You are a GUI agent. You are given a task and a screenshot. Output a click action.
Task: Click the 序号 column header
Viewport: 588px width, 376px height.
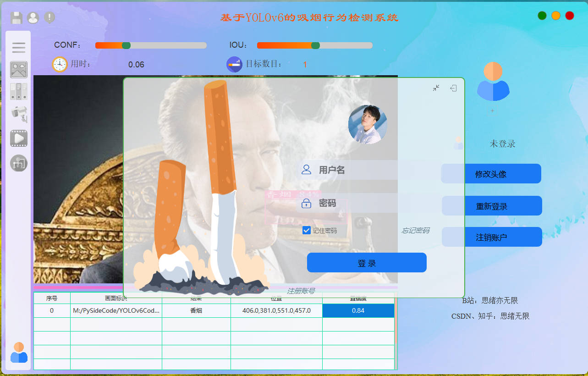pyautogui.click(x=52, y=299)
